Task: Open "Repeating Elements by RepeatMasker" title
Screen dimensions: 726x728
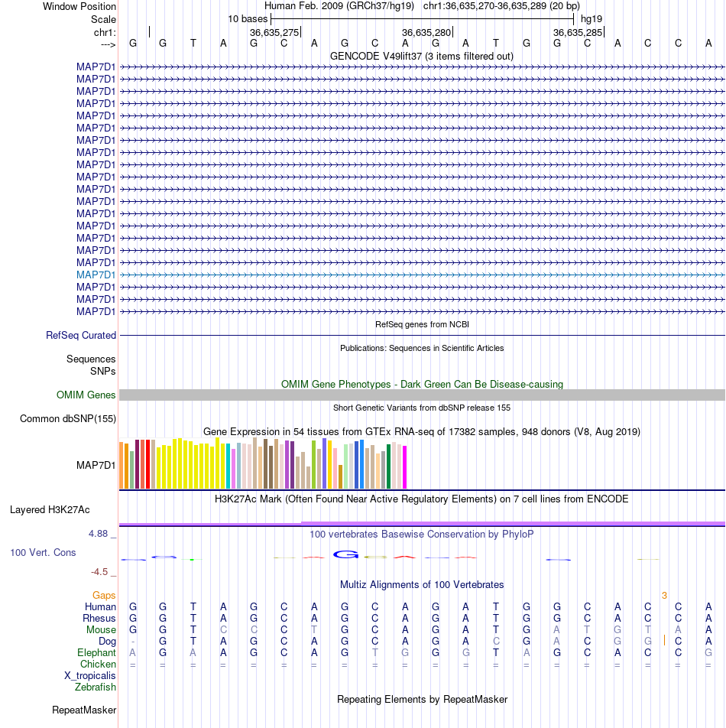Action: pyautogui.click(x=422, y=700)
